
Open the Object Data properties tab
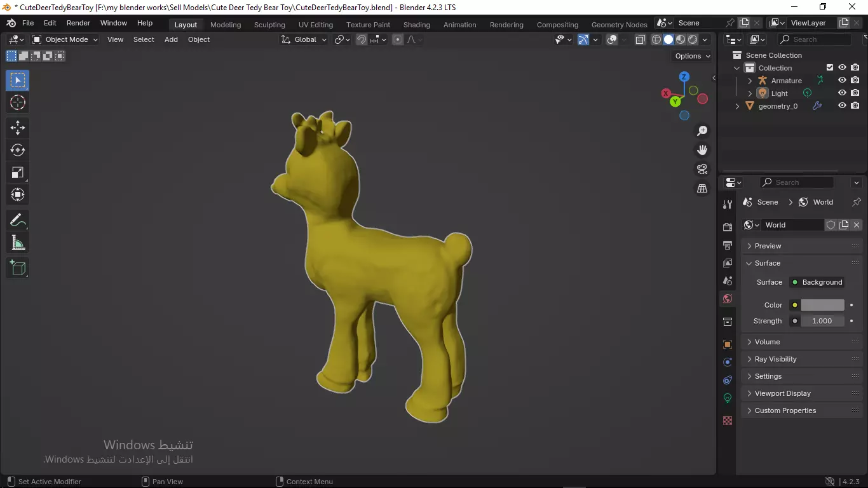pos(728,398)
